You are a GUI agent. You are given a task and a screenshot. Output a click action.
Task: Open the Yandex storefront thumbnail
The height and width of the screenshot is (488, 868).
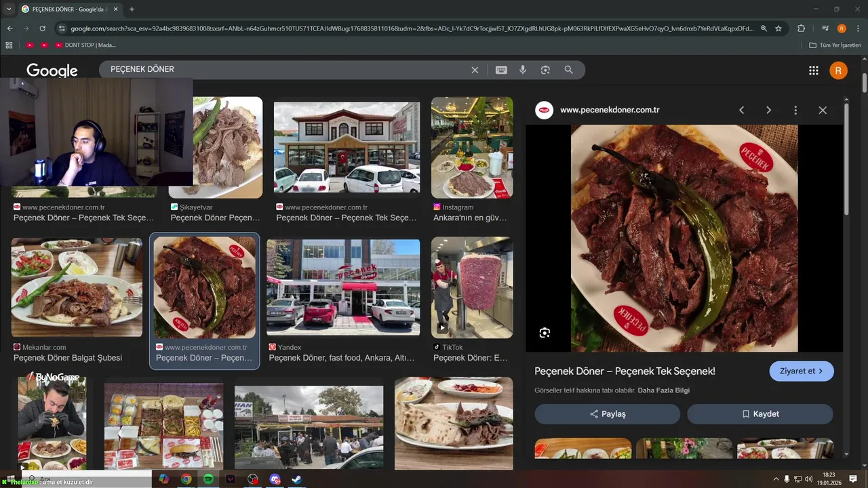pyautogui.click(x=343, y=287)
